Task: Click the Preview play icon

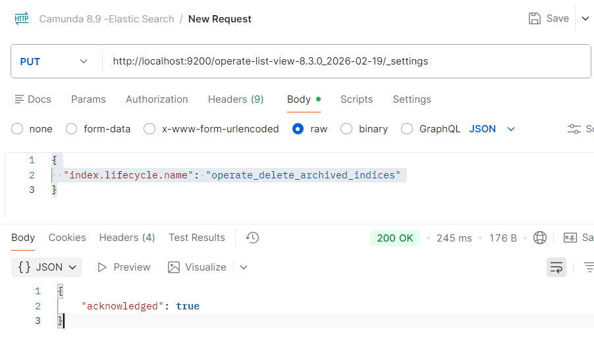Action: pyautogui.click(x=102, y=267)
